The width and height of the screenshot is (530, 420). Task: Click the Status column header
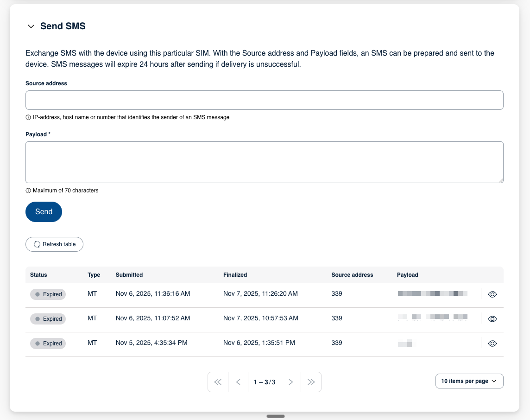click(38, 275)
